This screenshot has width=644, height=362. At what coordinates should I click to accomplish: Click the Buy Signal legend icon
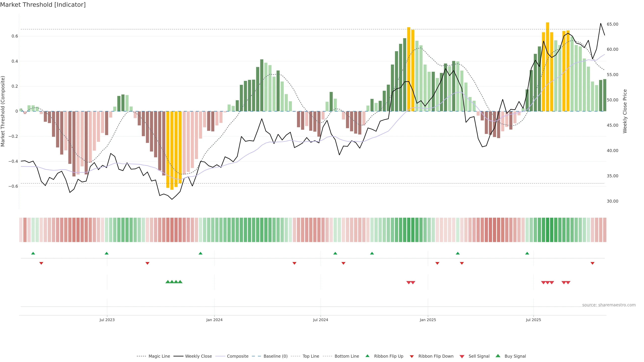(498, 356)
